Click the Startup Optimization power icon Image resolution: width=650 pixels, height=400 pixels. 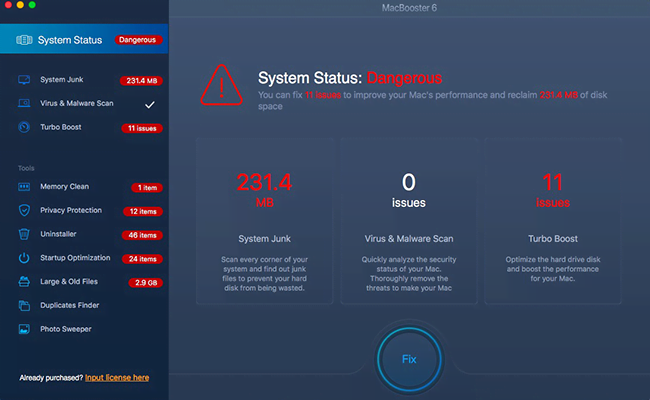24,258
